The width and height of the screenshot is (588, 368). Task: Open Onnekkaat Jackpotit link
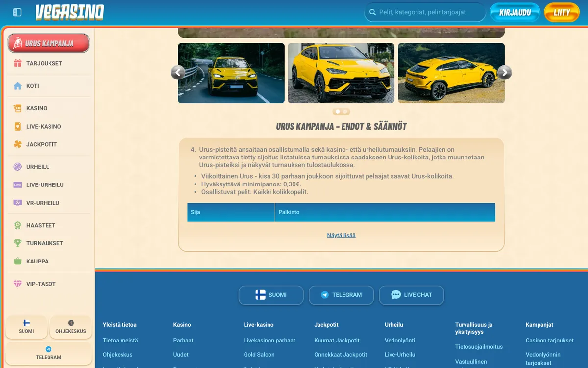tap(341, 354)
